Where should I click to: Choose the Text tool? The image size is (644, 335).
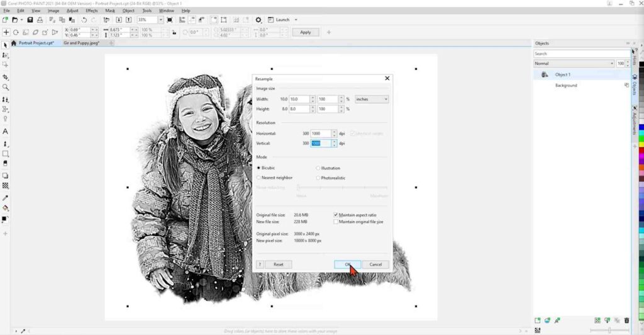point(5,132)
